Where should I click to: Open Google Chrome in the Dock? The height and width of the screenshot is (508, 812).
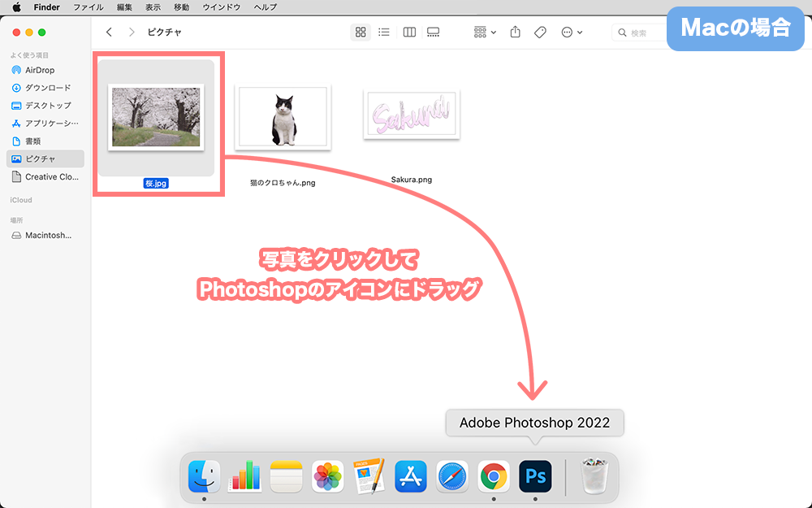[x=494, y=475]
